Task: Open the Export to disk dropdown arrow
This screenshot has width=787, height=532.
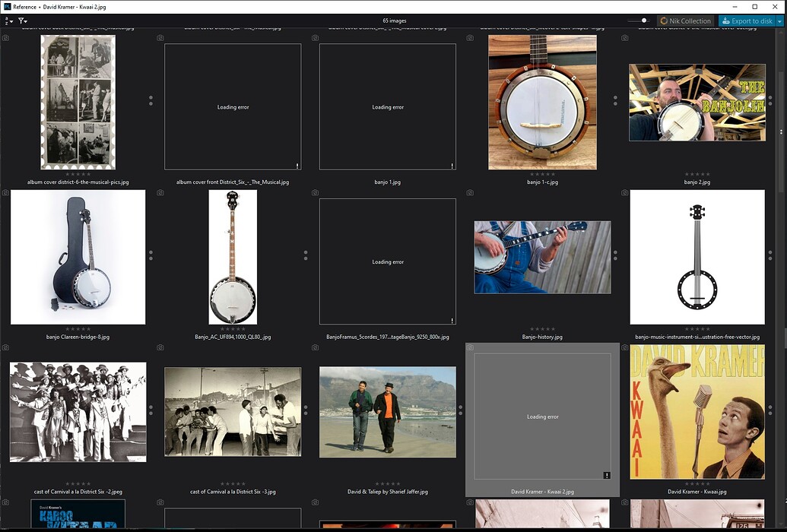Action: click(x=779, y=21)
